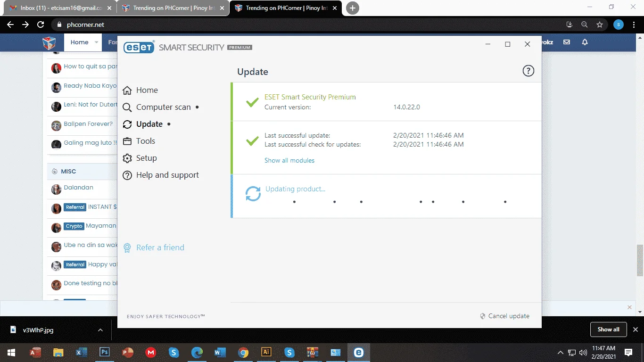Click Show all downloads button
The width and height of the screenshot is (644, 362).
(x=608, y=329)
